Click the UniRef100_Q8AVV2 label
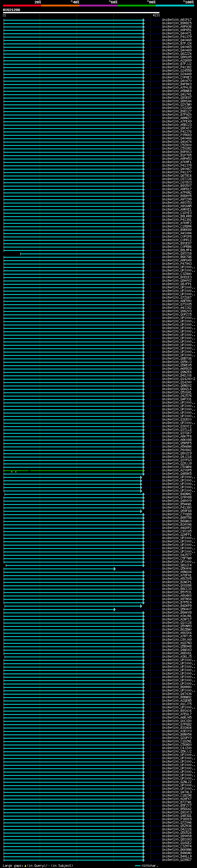The image size is (197, 868). (x=177, y=281)
